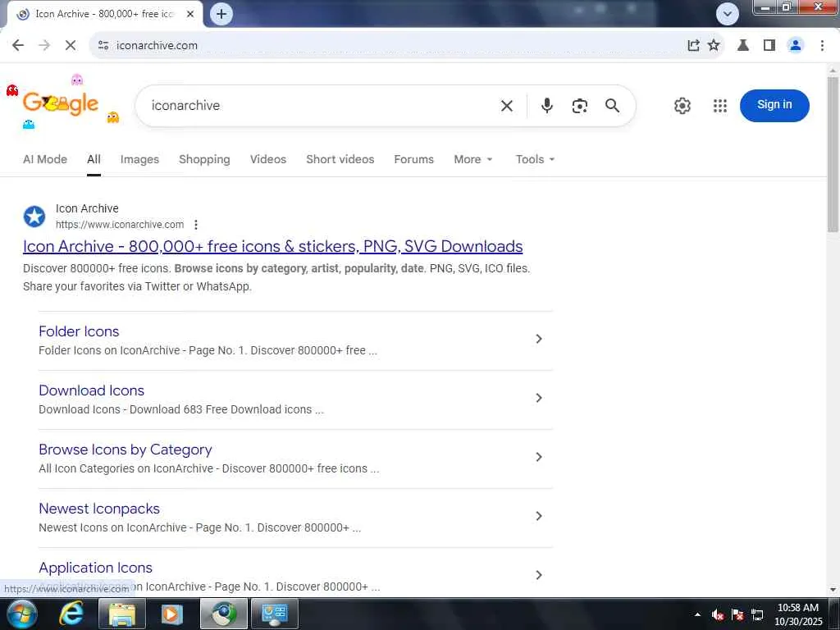Click the page's vertical scrollbar thumb

click(833, 153)
